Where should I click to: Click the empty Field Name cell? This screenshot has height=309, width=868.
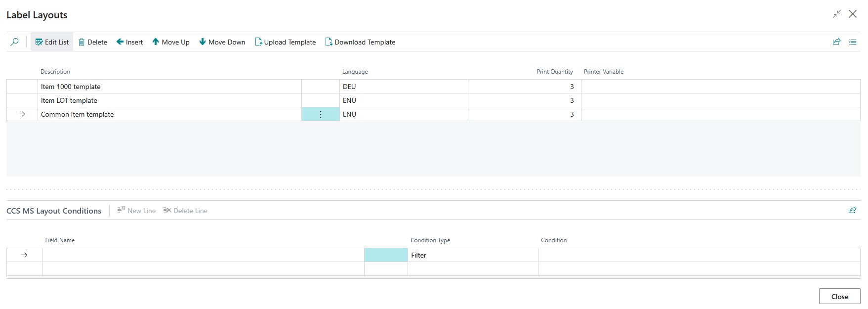203,255
